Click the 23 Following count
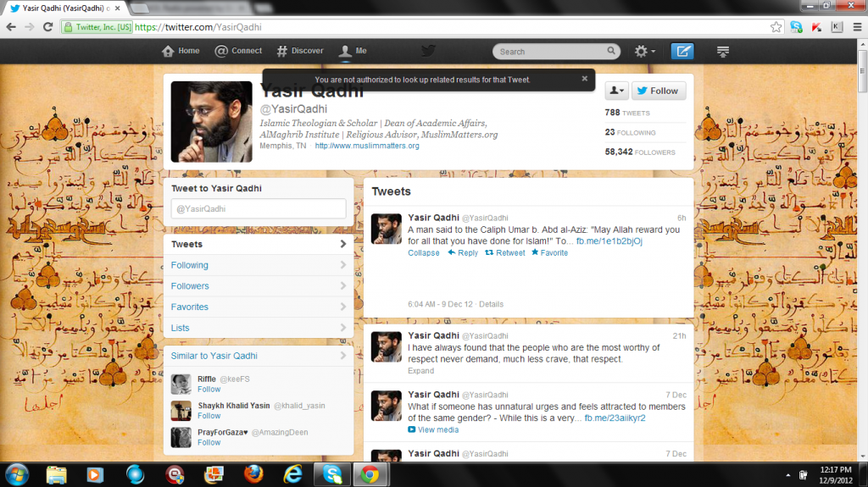Screen dimensions: 868x487 630,132
